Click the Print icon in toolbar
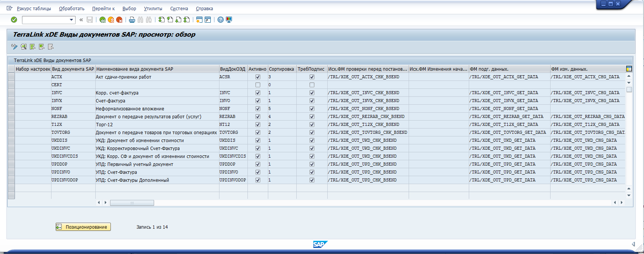 click(x=132, y=20)
